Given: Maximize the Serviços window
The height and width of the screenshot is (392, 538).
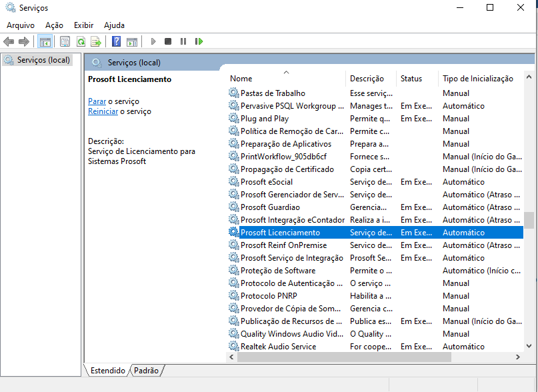Looking at the screenshot, I should click(490, 7).
